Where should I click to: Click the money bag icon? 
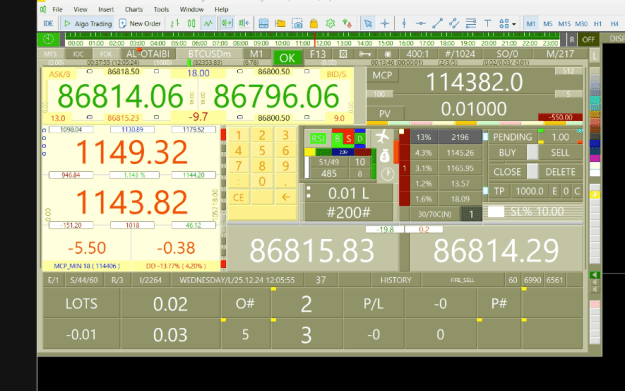385,156
